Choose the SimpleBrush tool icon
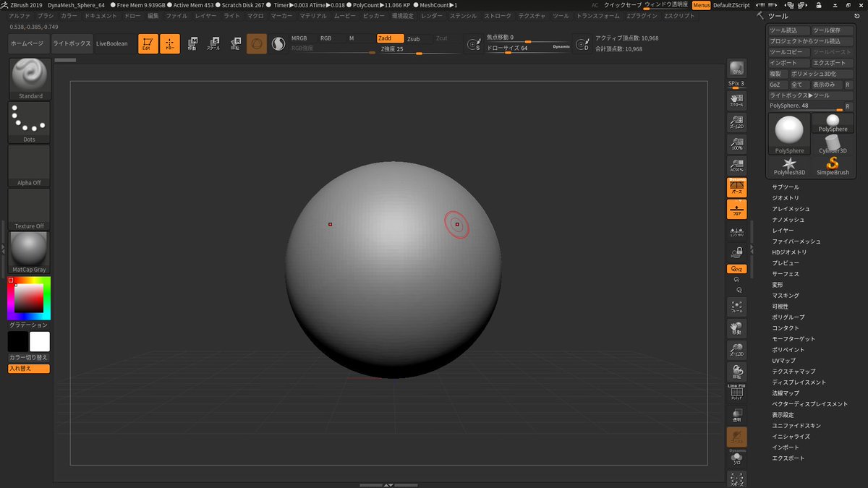This screenshot has width=868, height=488. pyautogui.click(x=833, y=166)
